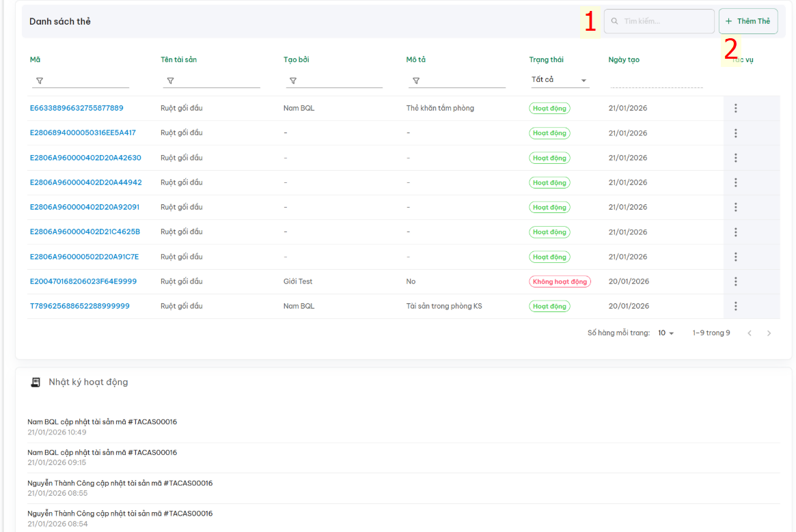Go to next page arrow
The width and height of the screenshot is (796, 532).
(769, 333)
